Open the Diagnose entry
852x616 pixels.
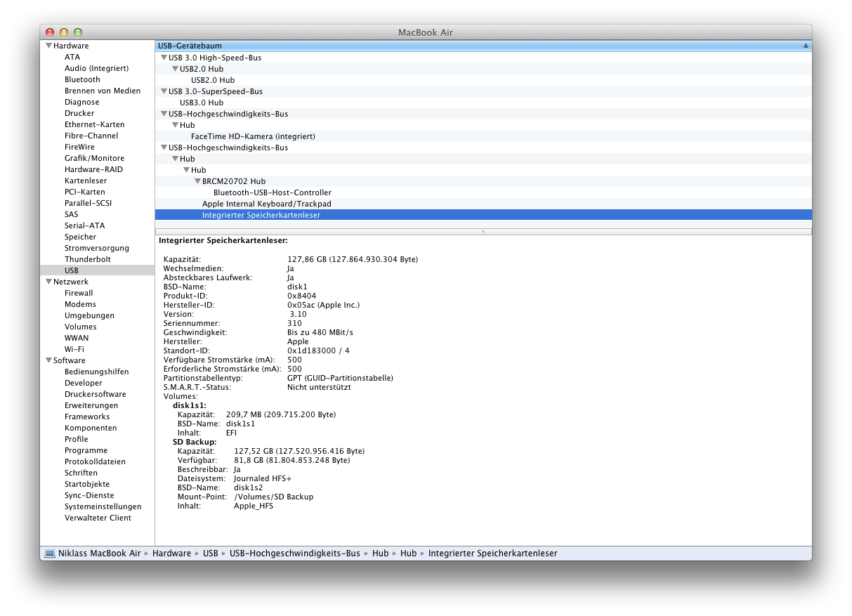pyautogui.click(x=82, y=102)
